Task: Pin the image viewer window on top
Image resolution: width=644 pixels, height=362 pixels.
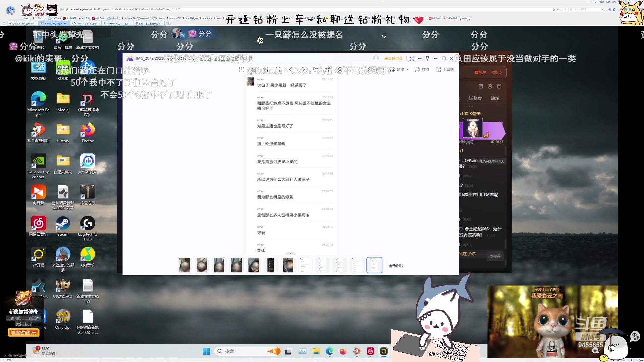Action: (x=427, y=58)
